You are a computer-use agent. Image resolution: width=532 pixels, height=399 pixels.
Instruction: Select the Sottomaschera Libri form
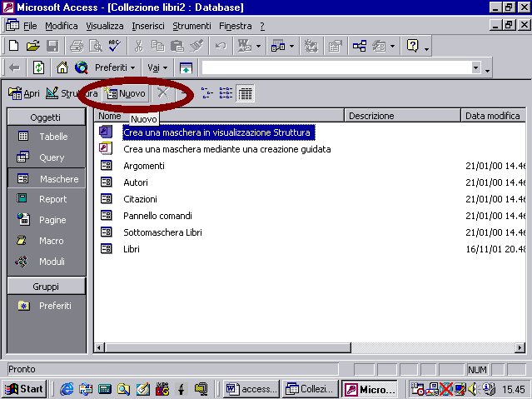[162, 232]
